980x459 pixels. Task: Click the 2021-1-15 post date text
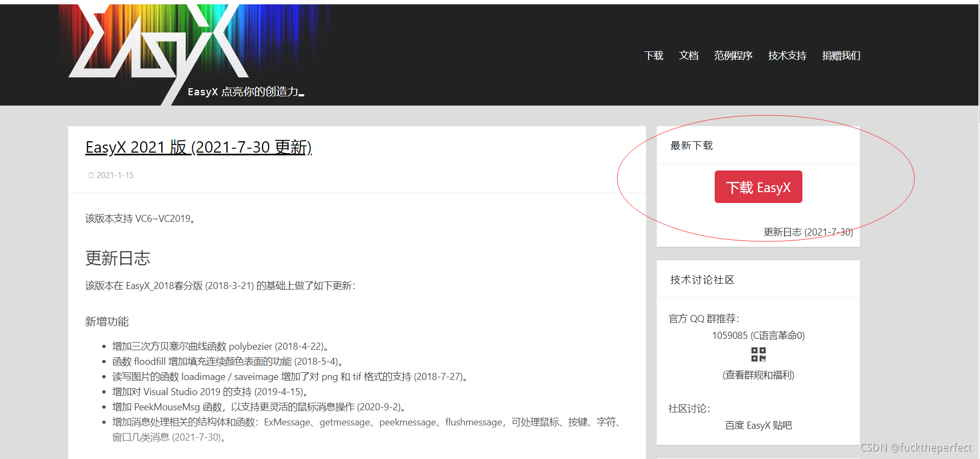[115, 175]
